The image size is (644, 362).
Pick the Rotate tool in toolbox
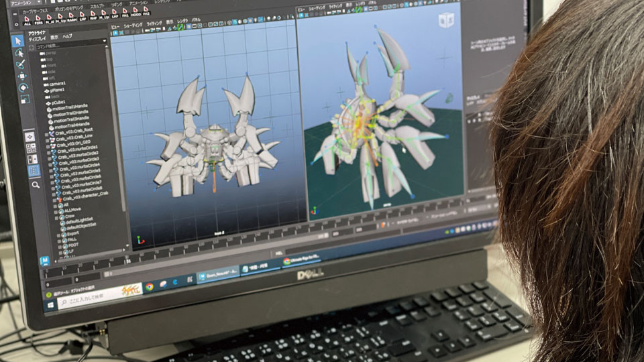pos(23,88)
